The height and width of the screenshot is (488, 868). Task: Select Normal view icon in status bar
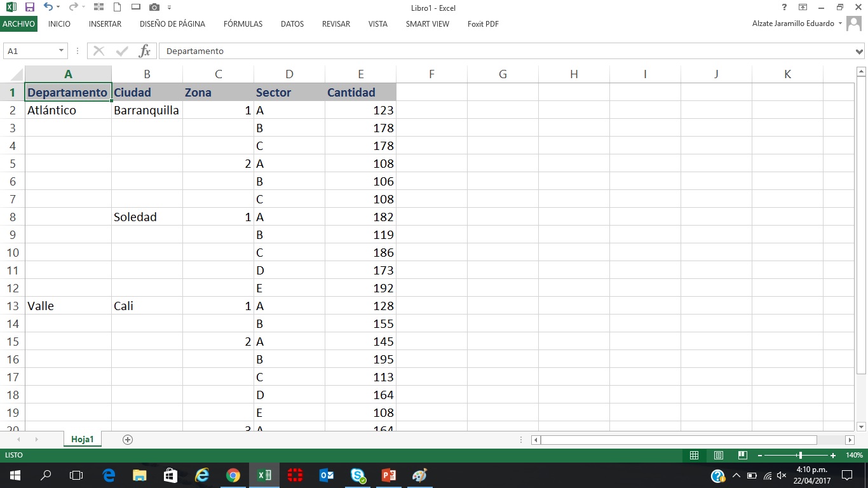pyautogui.click(x=695, y=455)
